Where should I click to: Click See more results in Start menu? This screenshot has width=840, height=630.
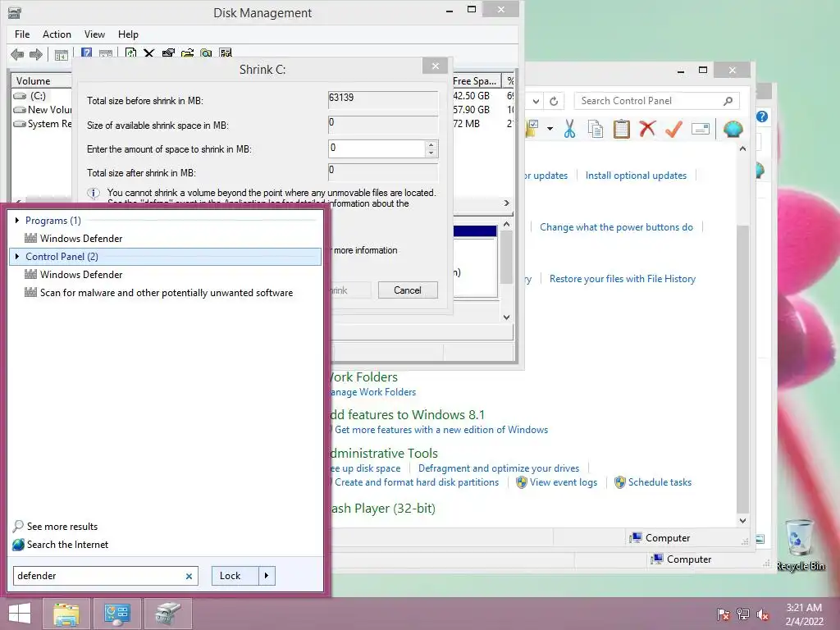coord(62,527)
